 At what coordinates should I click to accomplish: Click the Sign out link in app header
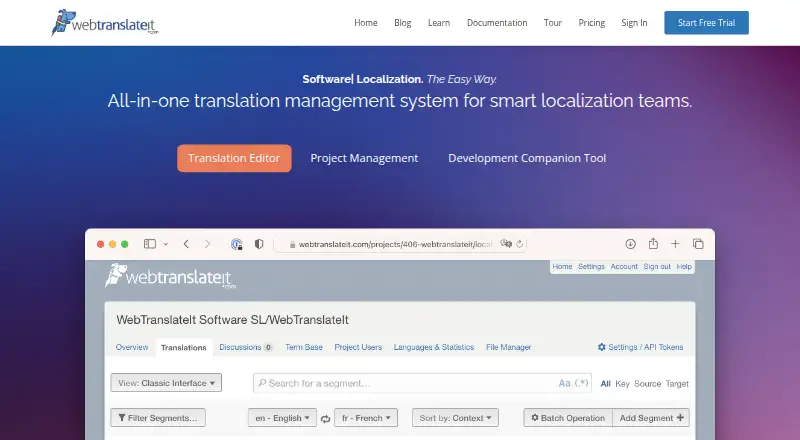[657, 266]
